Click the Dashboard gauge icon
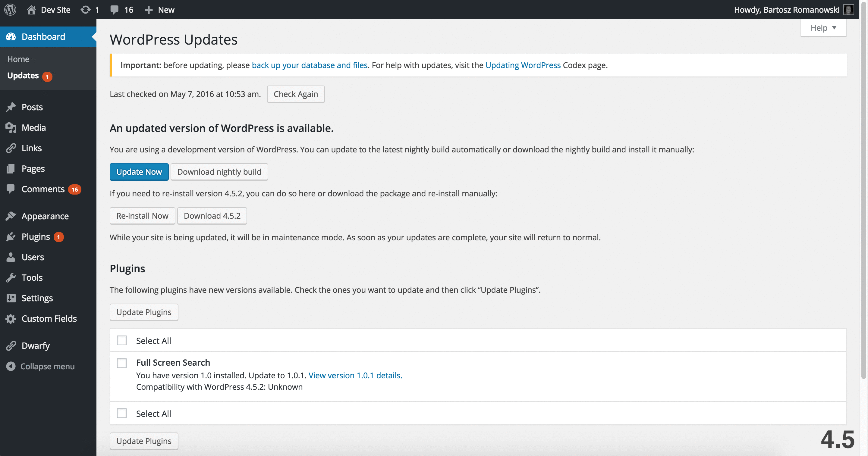The height and width of the screenshot is (456, 868). click(11, 36)
